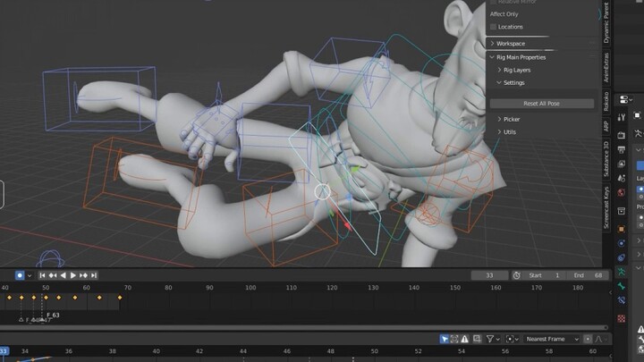Jump to the animation start frame
644x362 pixels.
pyautogui.click(x=42, y=275)
